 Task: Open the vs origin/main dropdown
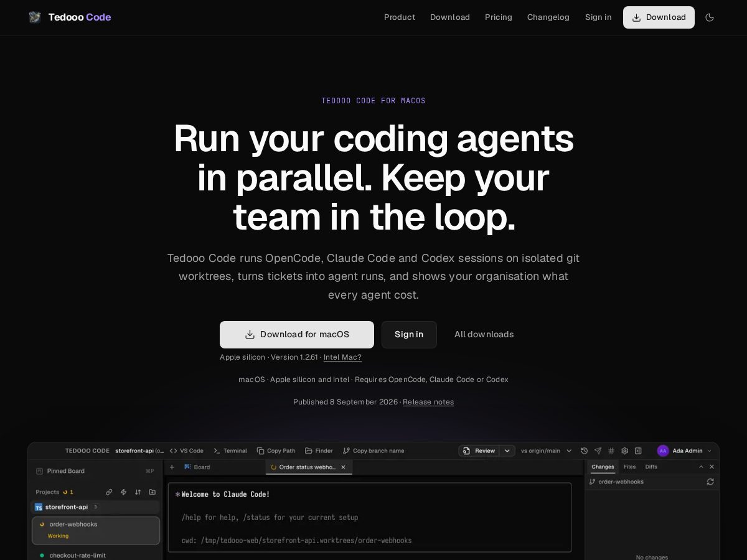pyautogui.click(x=546, y=450)
